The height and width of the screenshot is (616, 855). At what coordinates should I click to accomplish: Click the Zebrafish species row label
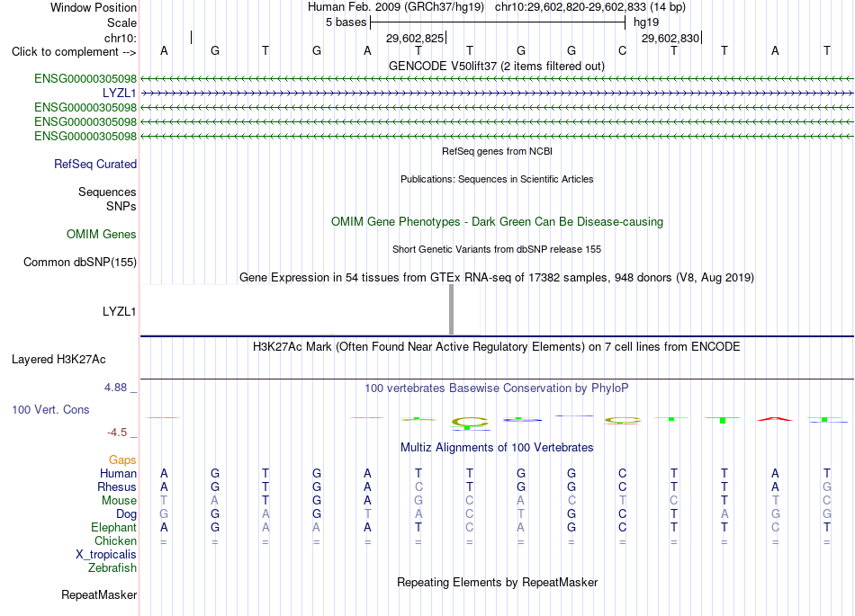click(x=112, y=568)
